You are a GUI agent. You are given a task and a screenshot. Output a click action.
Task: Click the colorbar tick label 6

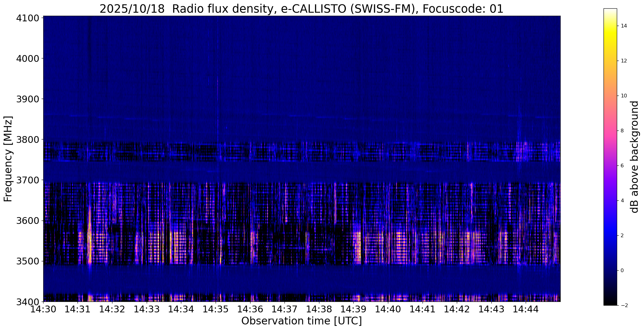(x=622, y=166)
